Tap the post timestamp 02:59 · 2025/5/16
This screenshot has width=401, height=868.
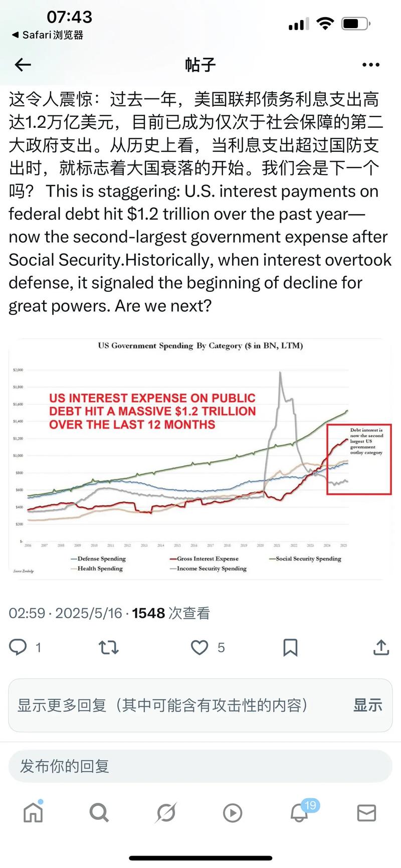point(65,613)
